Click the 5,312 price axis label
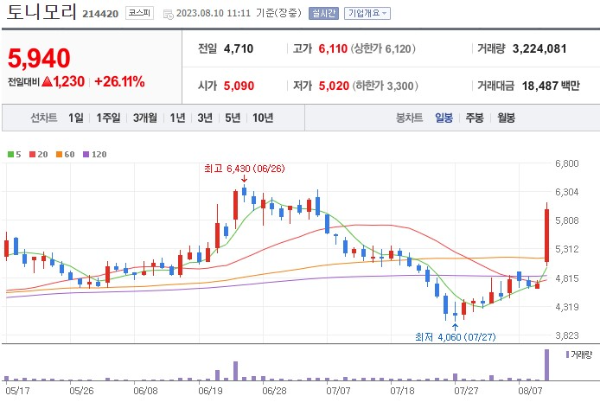 (x=567, y=250)
